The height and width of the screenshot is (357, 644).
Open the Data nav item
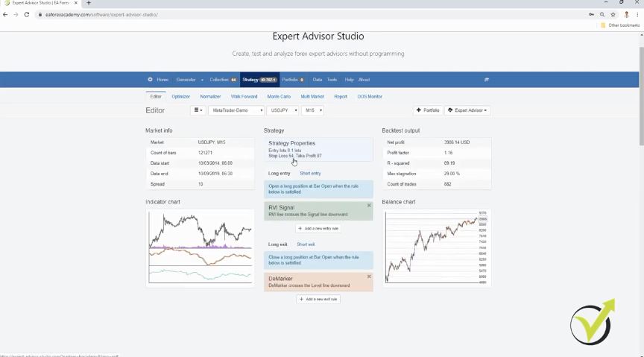[318, 80]
